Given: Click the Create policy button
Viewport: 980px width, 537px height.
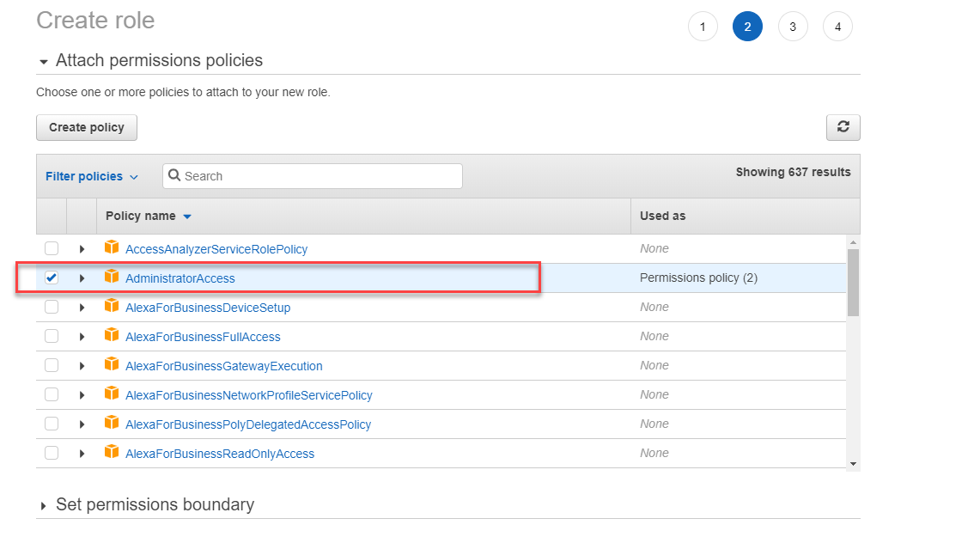Looking at the screenshot, I should point(87,127).
